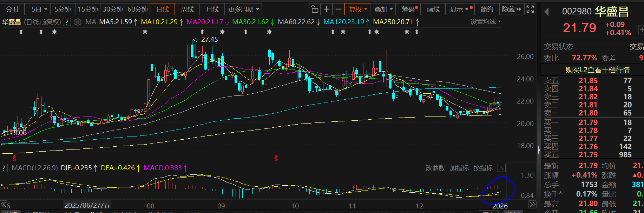Open help question mark beside 华盛昌 title
Image resolution: width=644 pixels, height=213 pixels.
[67, 22]
